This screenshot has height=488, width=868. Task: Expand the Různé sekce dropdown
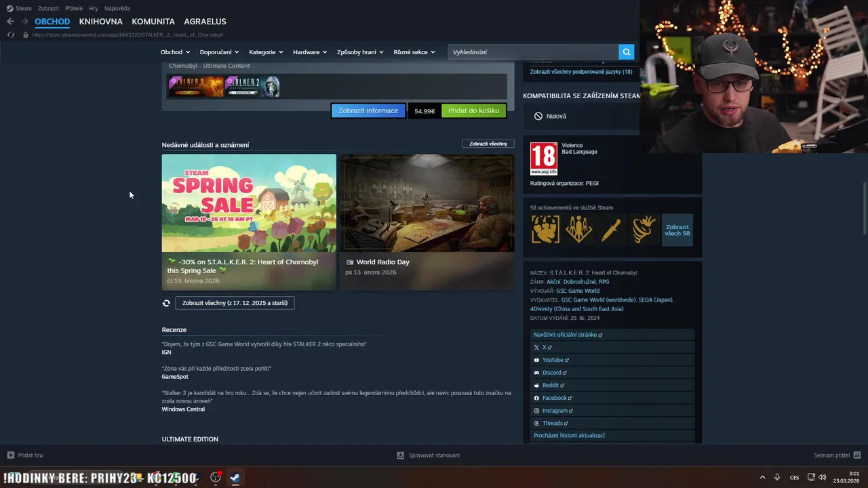(x=414, y=52)
